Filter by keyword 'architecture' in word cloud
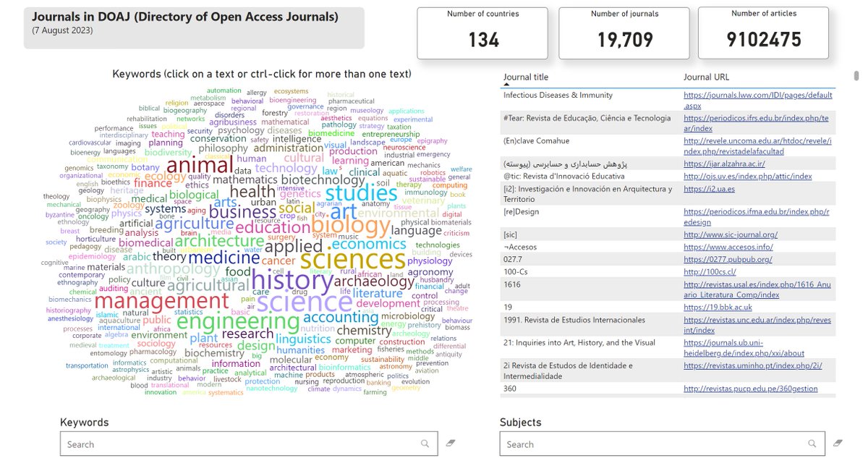868x466 pixels. click(x=220, y=241)
